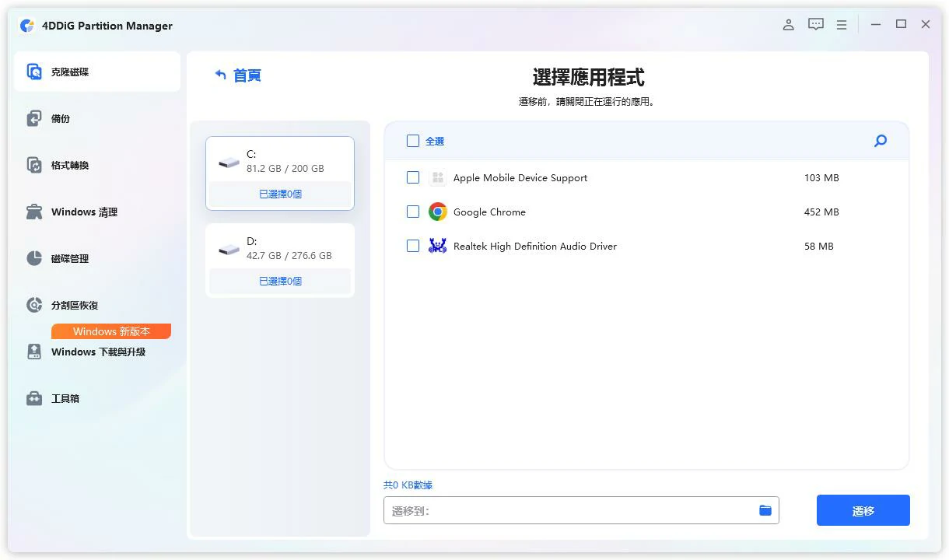Check the 全選 select-all checkbox

(413, 141)
